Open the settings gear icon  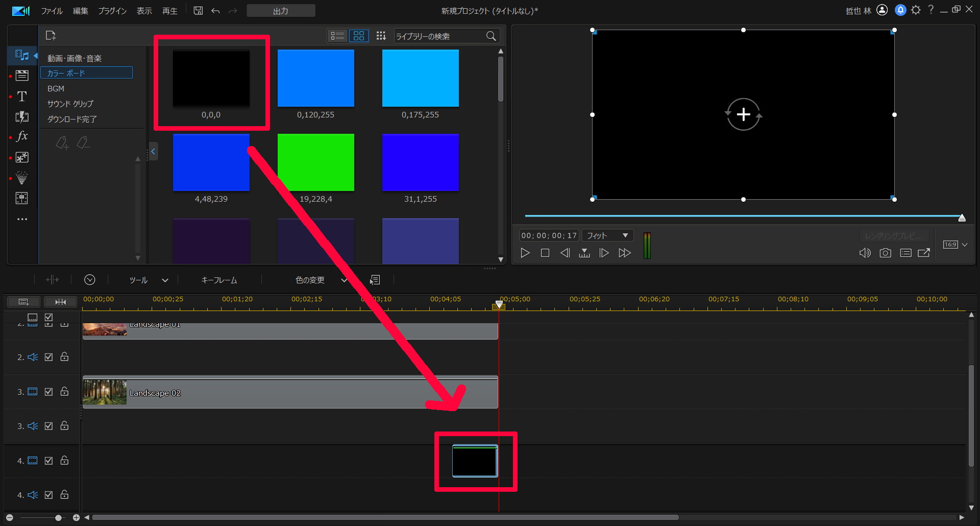916,10
